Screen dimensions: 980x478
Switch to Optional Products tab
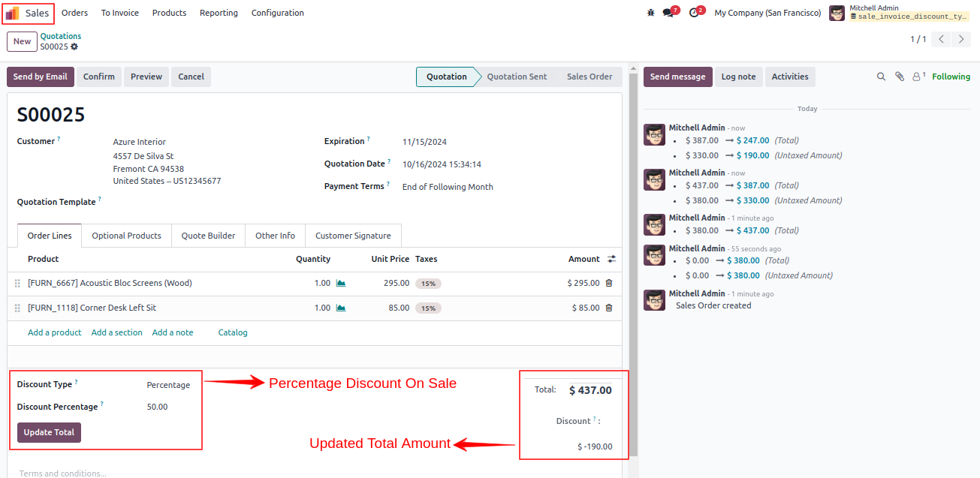point(126,236)
